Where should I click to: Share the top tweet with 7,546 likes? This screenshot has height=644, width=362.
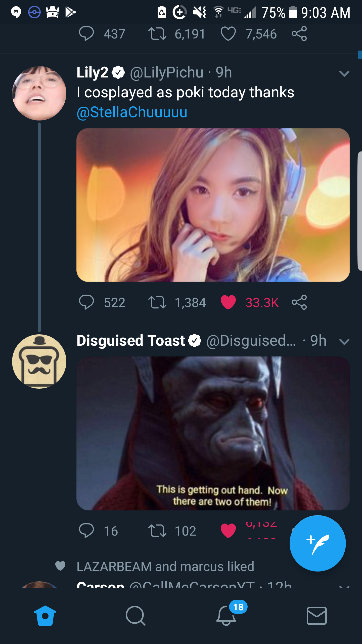299,34
